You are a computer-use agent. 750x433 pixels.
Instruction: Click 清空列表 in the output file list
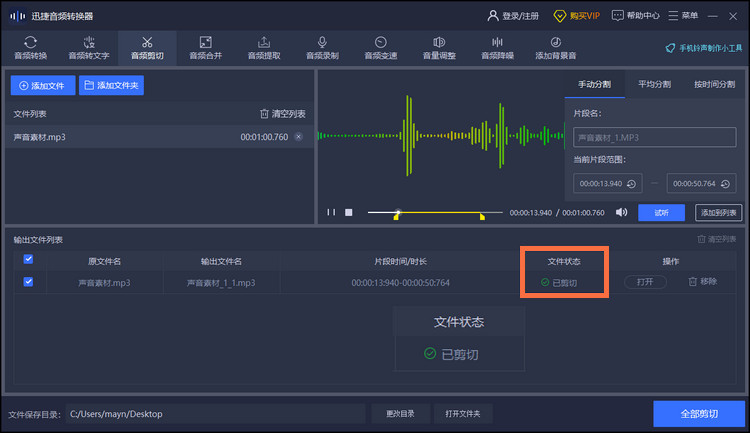(x=716, y=239)
